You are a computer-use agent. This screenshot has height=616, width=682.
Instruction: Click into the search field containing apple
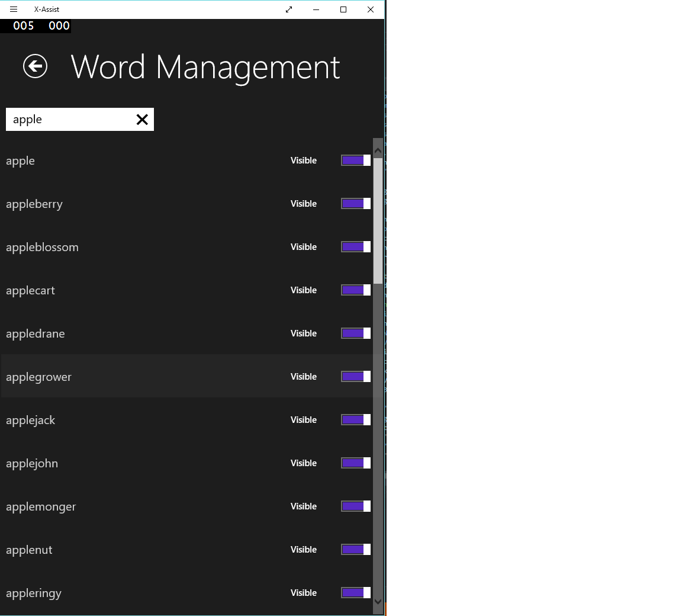pos(80,119)
